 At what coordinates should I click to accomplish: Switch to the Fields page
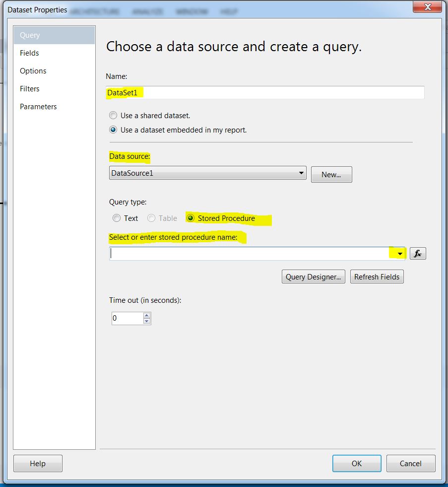(x=29, y=53)
